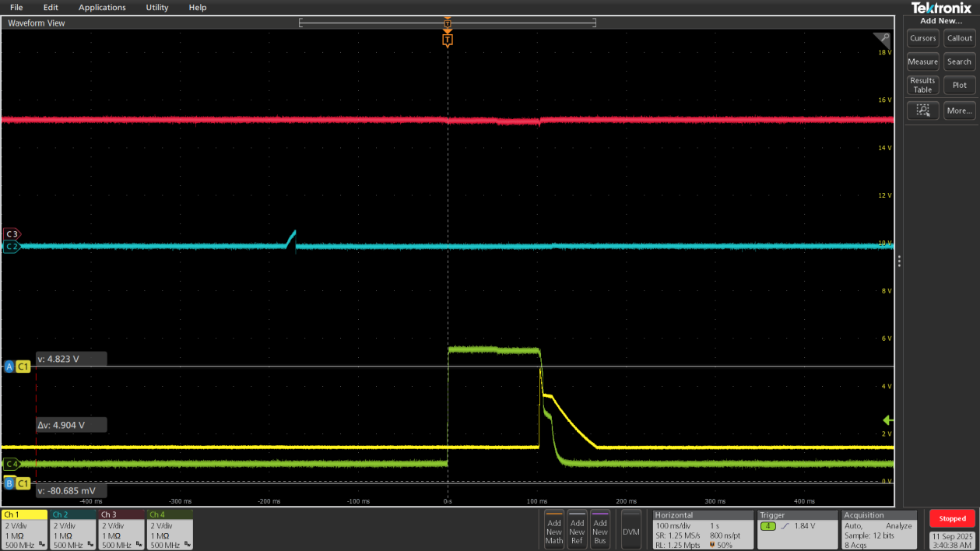Open the Acquisition settings badge
The height and width of the screenshot is (551, 980).
(x=880, y=530)
